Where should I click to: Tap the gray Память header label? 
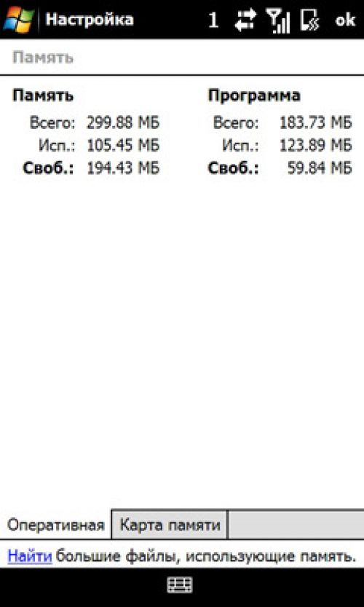(43, 58)
